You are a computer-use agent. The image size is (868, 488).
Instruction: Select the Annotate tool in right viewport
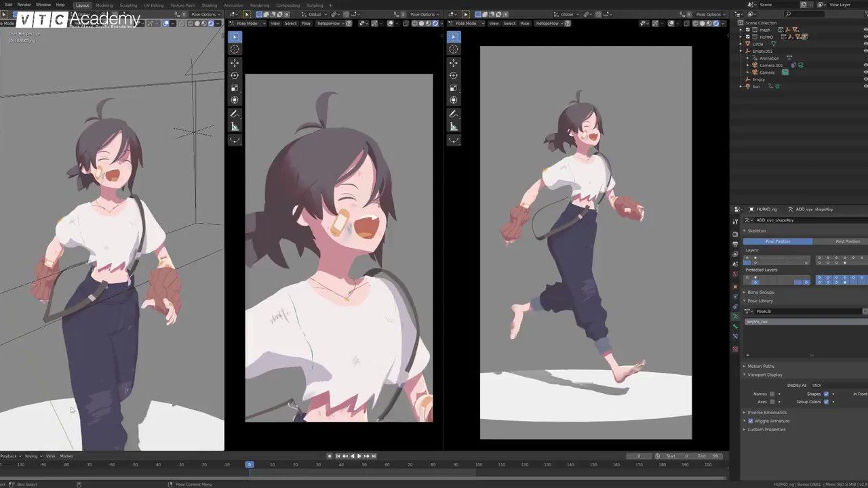(x=454, y=114)
